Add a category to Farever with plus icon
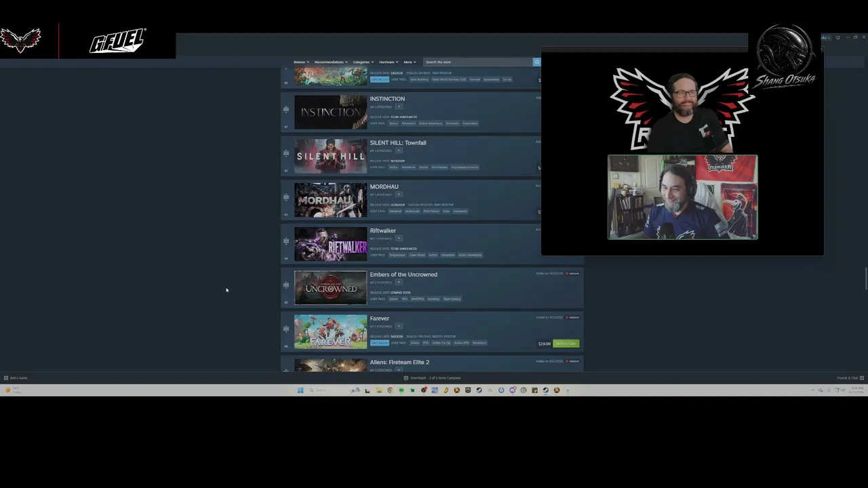The image size is (868, 488). pos(399,326)
